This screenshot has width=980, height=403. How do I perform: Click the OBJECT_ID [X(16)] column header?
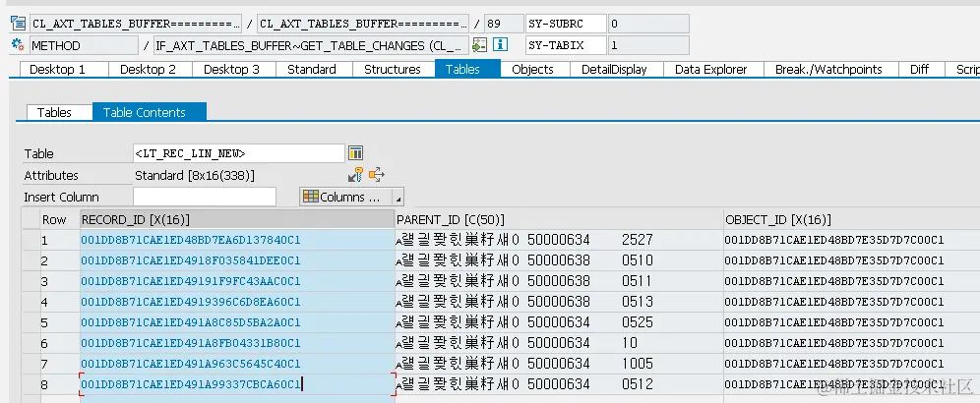[x=851, y=219]
